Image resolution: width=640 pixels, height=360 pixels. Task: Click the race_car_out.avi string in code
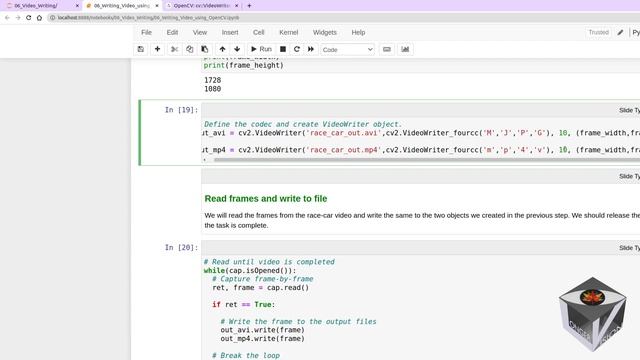pyautogui.click(x=344, y=133)
